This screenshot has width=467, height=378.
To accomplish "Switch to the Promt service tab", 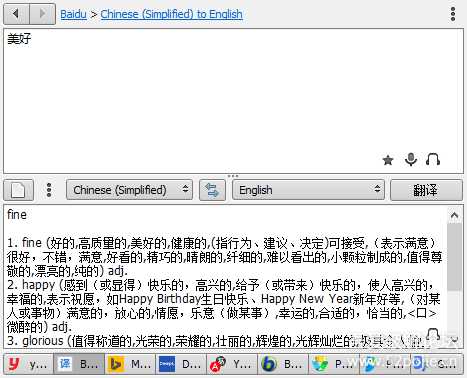I will click(334, 364).
